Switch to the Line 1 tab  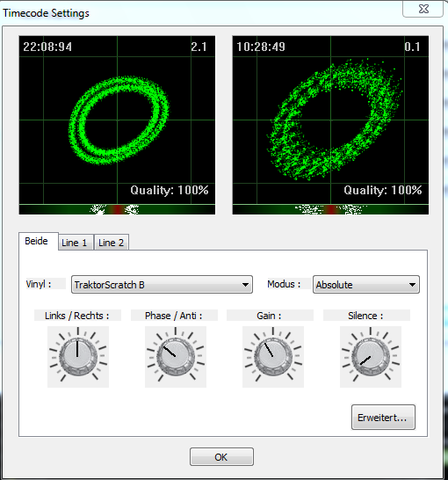(76, 243)
